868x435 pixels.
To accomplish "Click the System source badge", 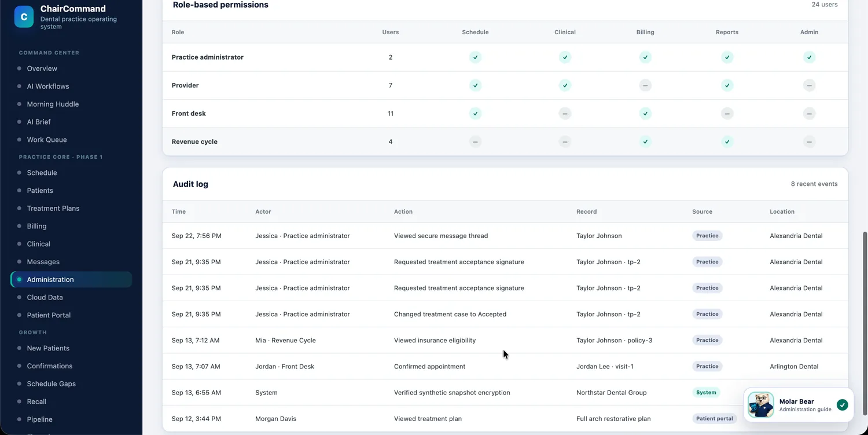I will (706, 393).
